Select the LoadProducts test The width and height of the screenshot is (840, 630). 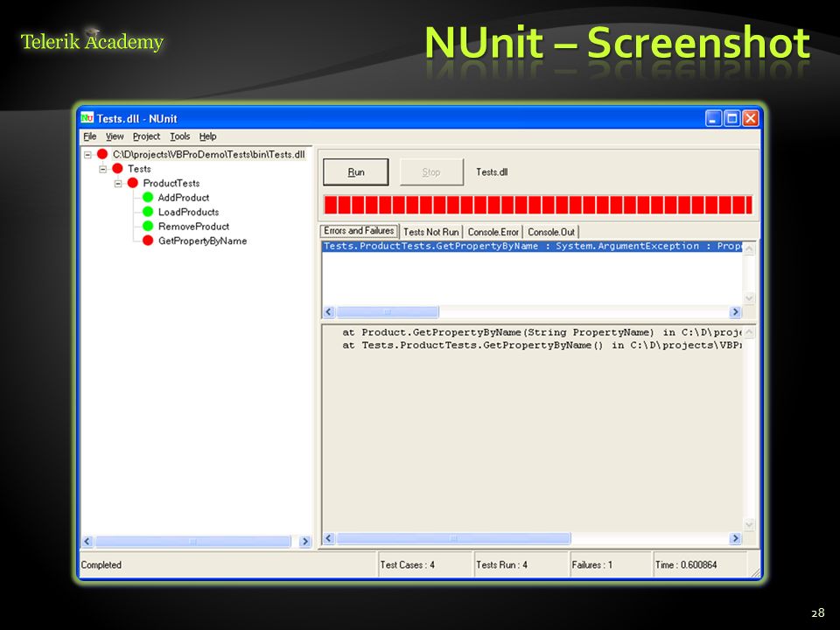189,212
